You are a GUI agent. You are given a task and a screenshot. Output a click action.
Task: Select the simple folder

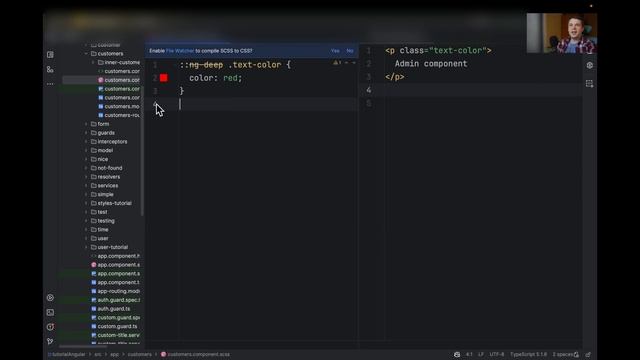105,195
